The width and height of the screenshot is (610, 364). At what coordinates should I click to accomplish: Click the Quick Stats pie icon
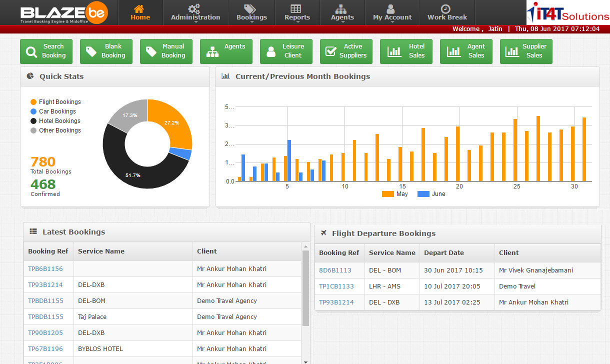pyautogui.click(x=30, y=76)
